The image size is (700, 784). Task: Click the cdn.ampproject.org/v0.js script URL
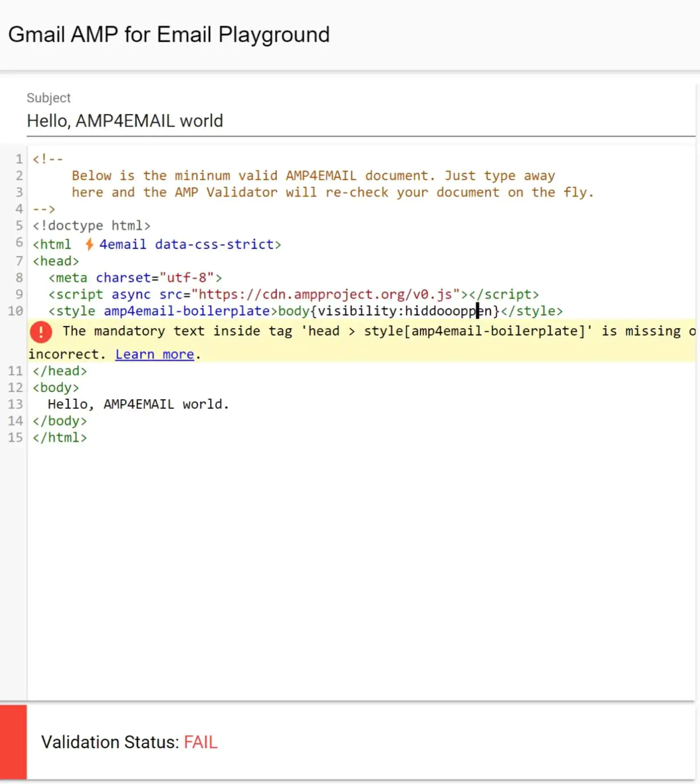(326, 294)
